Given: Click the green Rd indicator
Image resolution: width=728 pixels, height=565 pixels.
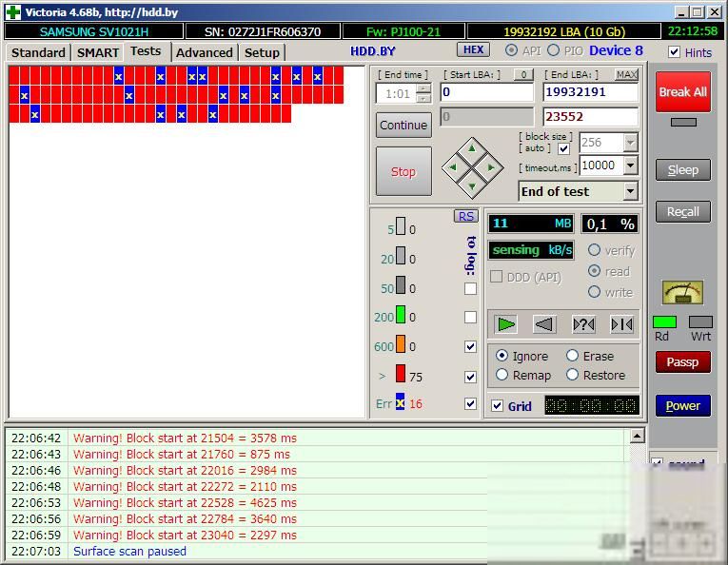Looking at the screenshot, I should tap(664, 321).
